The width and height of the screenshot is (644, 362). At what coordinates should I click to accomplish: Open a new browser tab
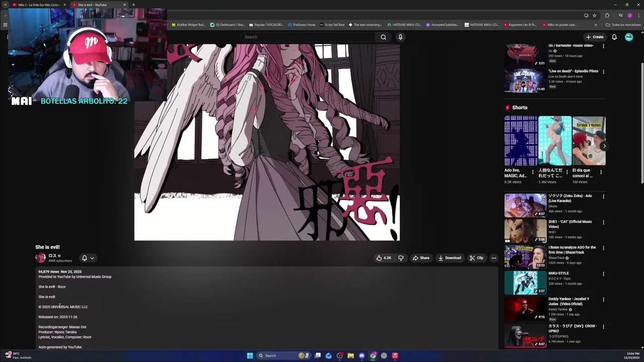(x=133, y=5)
